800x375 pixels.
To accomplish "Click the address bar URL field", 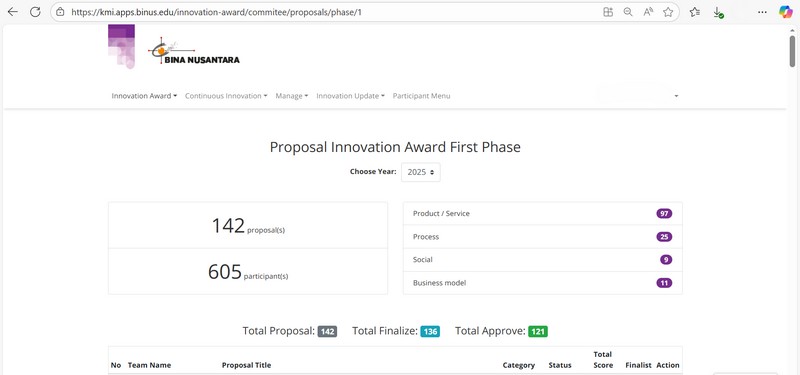I will pos(327,12).
